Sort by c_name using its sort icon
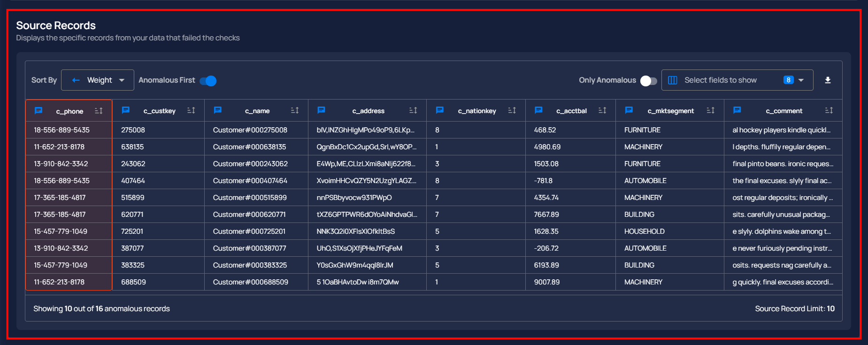 tap(295, 110)
